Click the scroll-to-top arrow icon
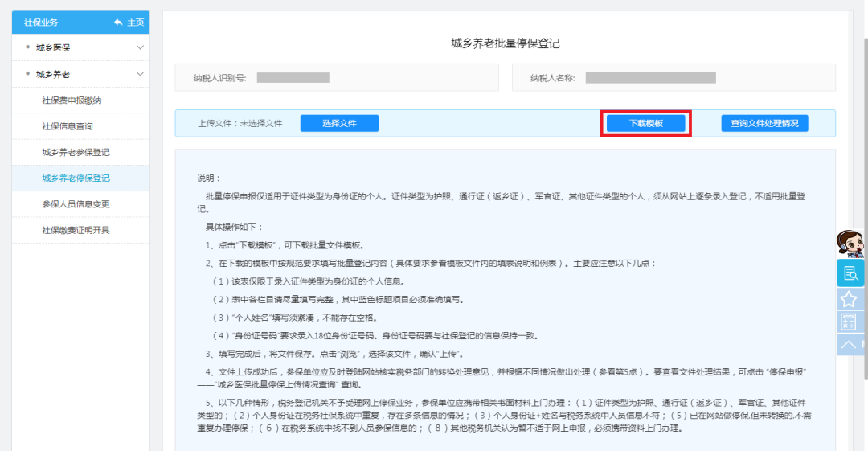Viewport: 868px width, 451px height. coord(849,345)
